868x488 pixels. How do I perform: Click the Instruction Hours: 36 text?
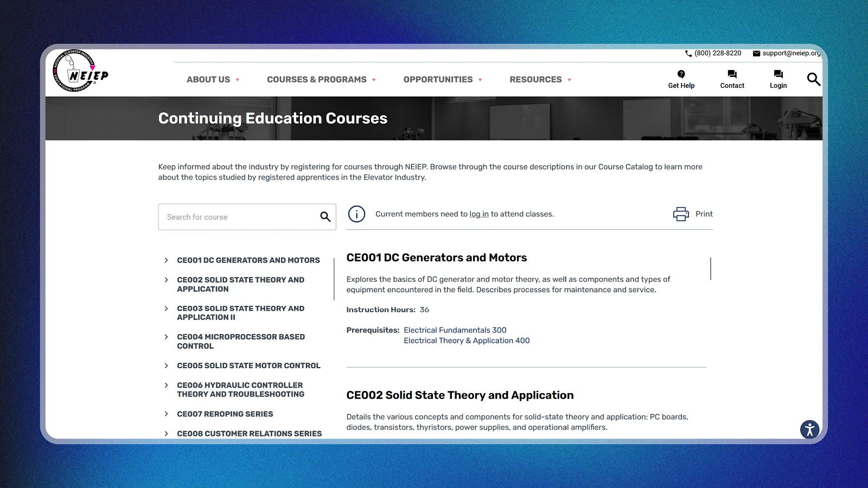388,310
